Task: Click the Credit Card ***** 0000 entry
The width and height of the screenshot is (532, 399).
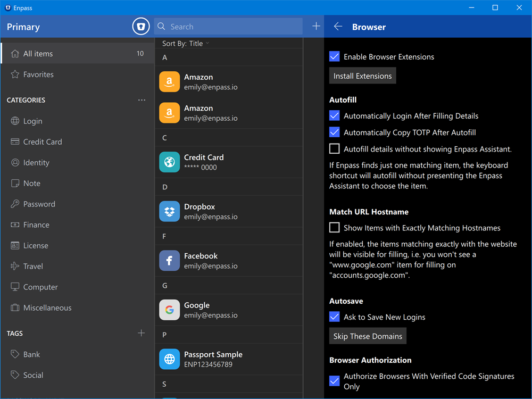Action: point(229,162)
